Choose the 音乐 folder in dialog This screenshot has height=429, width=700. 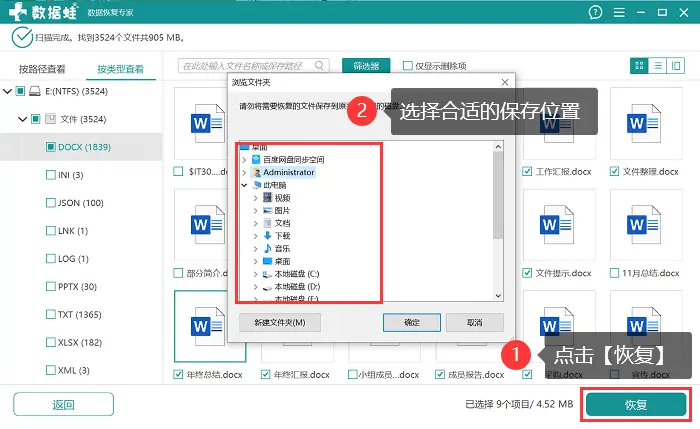(x=277, y=248)
